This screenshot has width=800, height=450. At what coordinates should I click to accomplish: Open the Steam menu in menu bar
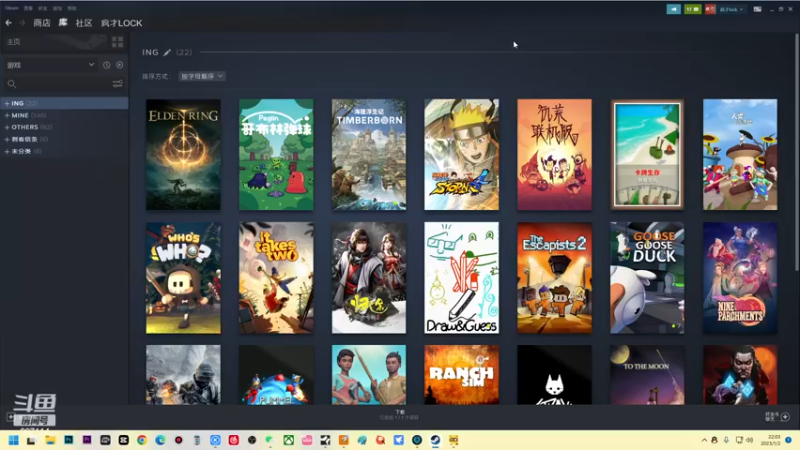pyautogui.click(x=12, y=8)
